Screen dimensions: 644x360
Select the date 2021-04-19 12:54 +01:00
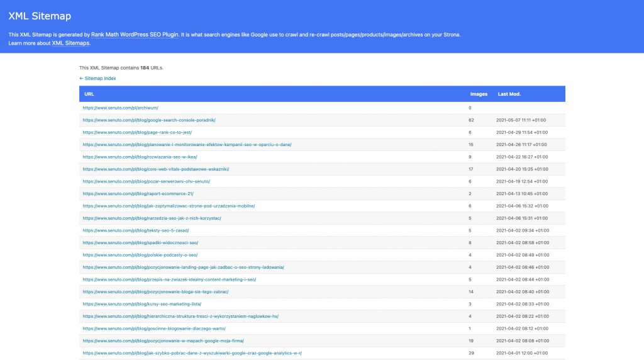(x=521, y=182)
